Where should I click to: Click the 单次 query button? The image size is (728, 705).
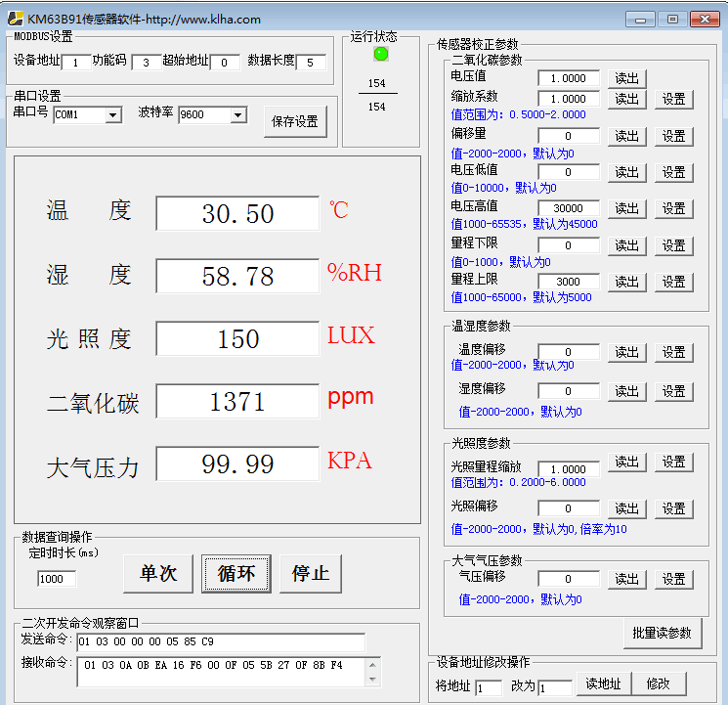click(x=158, y=573)
